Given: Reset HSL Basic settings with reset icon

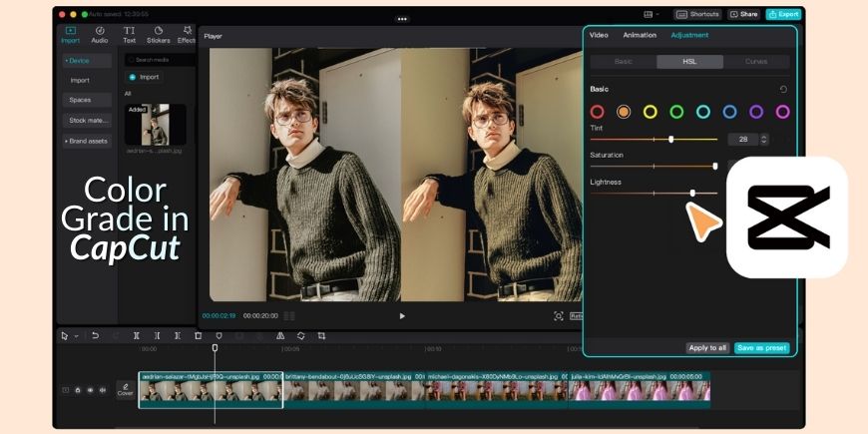Looking at the screenshot, I should (783, 89).
